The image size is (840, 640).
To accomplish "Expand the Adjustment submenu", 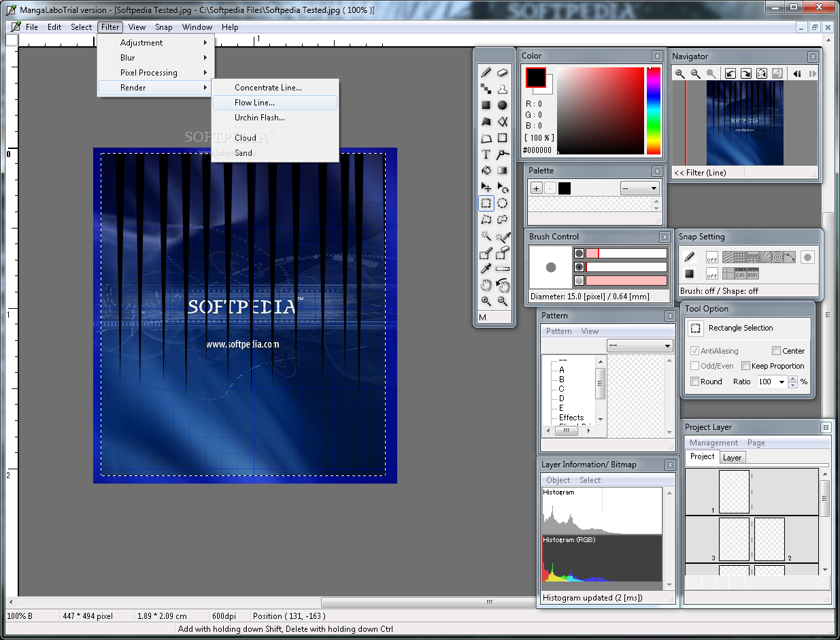I will click(x=156, y=43).
